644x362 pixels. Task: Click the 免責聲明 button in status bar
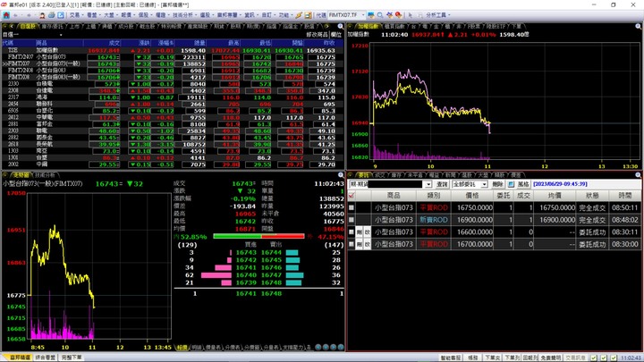click(x=550, y=358)
